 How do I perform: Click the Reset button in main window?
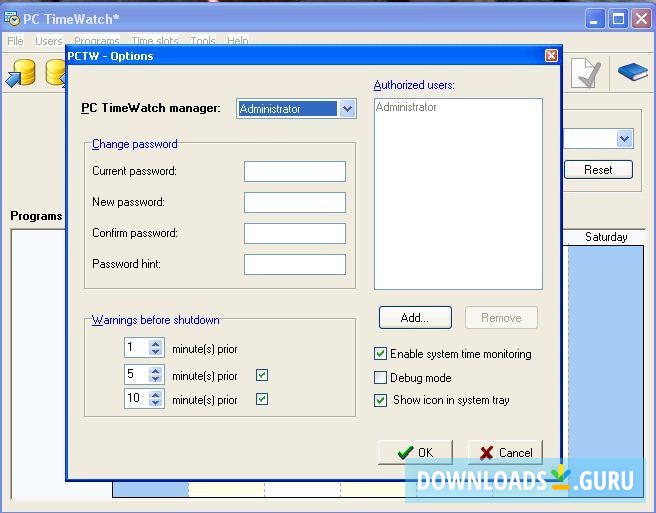point(598,170)
